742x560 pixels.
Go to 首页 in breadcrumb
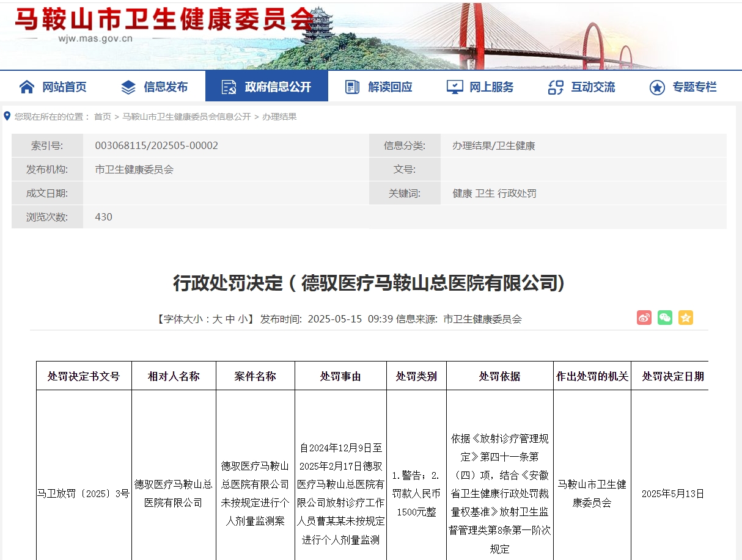click(x=103, y=117)
